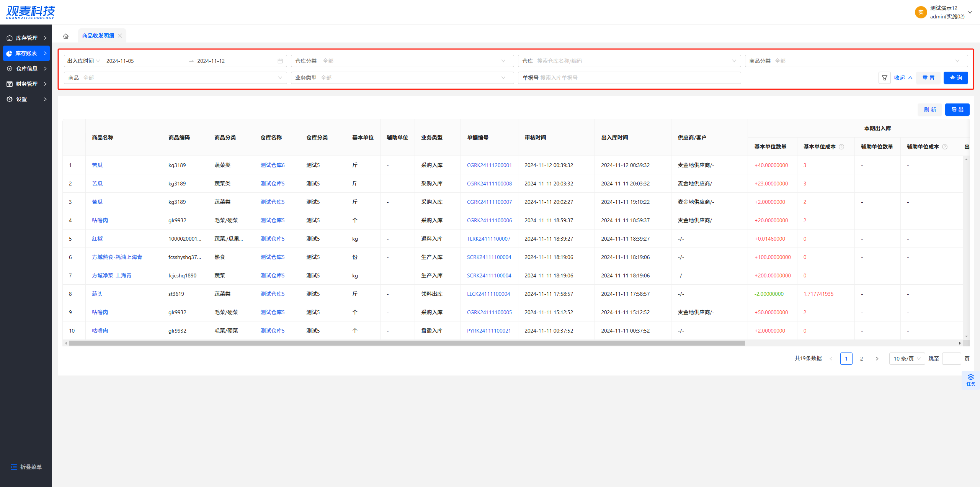Open the 财务管理 sidebar menu
Image resolution: width=980 pixels, height=487 pixels.
click(26, 84)
